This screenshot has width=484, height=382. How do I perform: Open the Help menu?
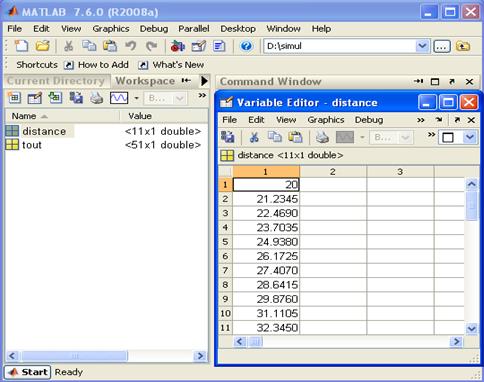(321, 29)
